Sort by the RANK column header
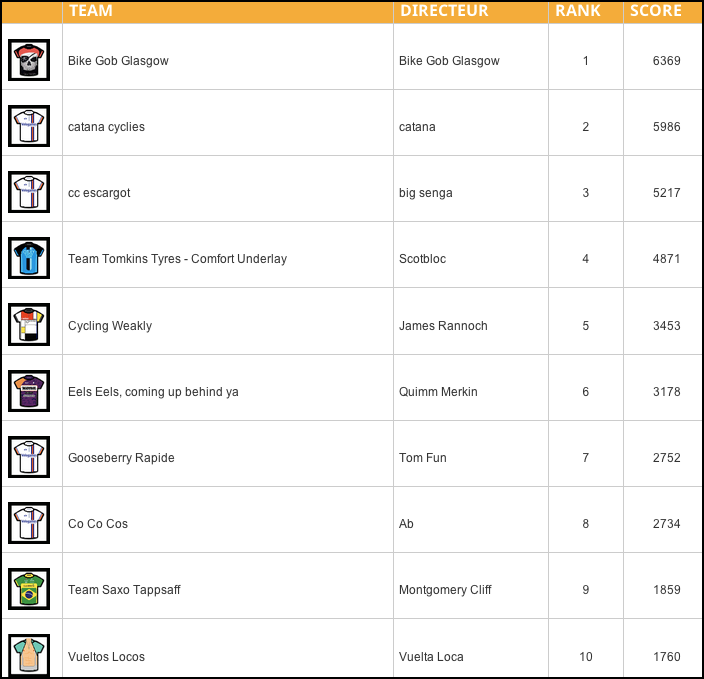The image size is (704, 679). [578, 11]
